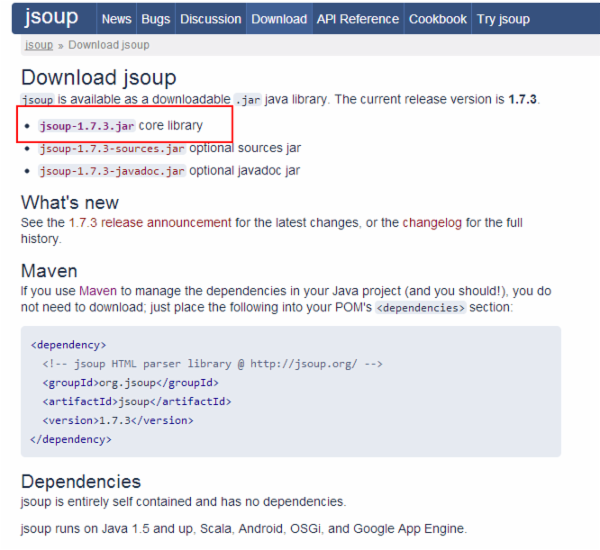Click the jsoup breadcrumb link
The height and width of the screenshot is (550, 600).
point(39,45)
